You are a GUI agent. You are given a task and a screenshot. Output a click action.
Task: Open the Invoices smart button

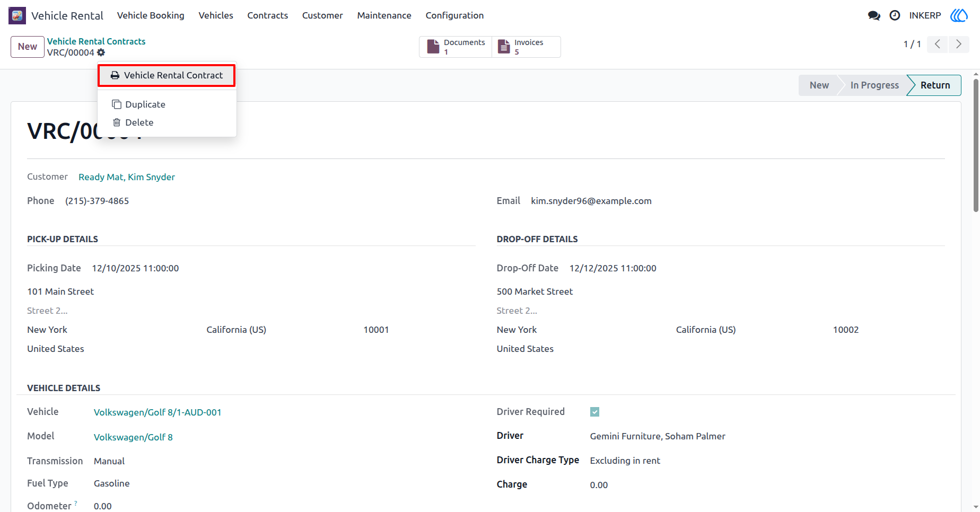(x=526, y=47)
